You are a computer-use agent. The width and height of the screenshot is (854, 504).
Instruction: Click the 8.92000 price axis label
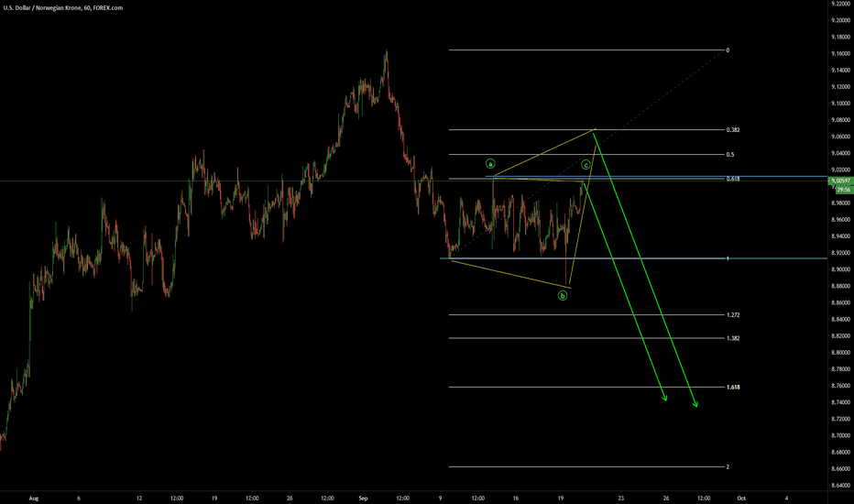coord(840,253)
